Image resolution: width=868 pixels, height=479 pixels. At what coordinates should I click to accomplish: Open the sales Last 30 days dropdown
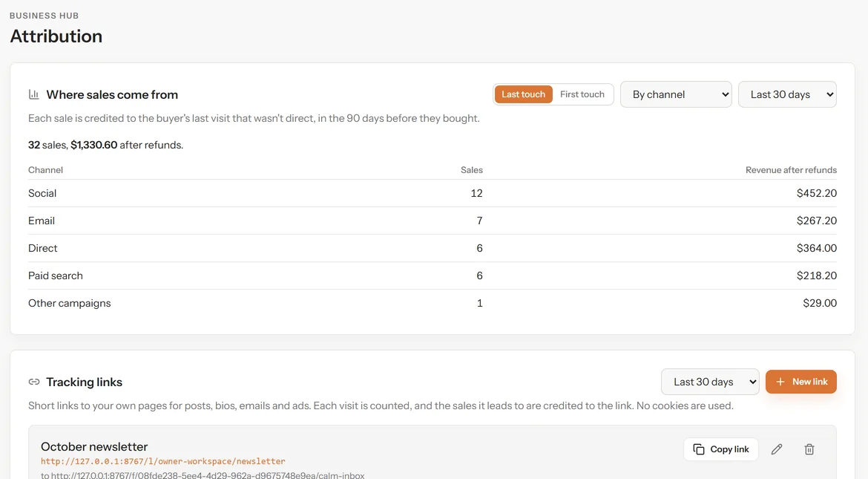787,94
